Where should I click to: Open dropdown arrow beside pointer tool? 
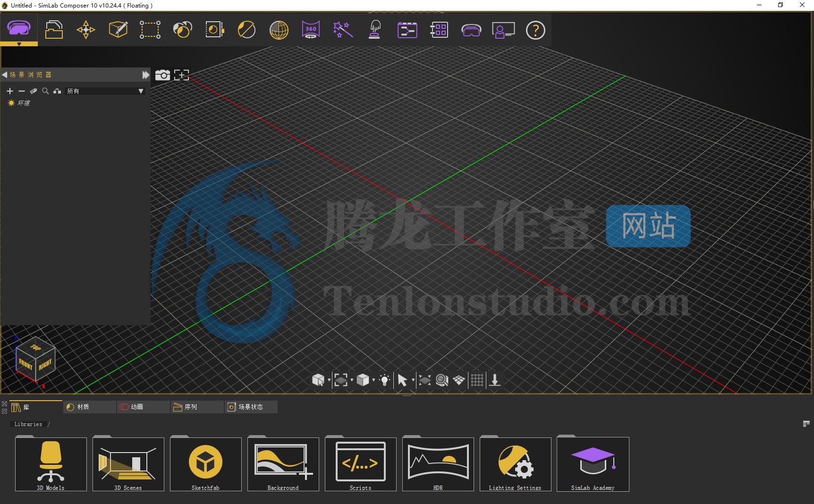click(x=413, y=380)
